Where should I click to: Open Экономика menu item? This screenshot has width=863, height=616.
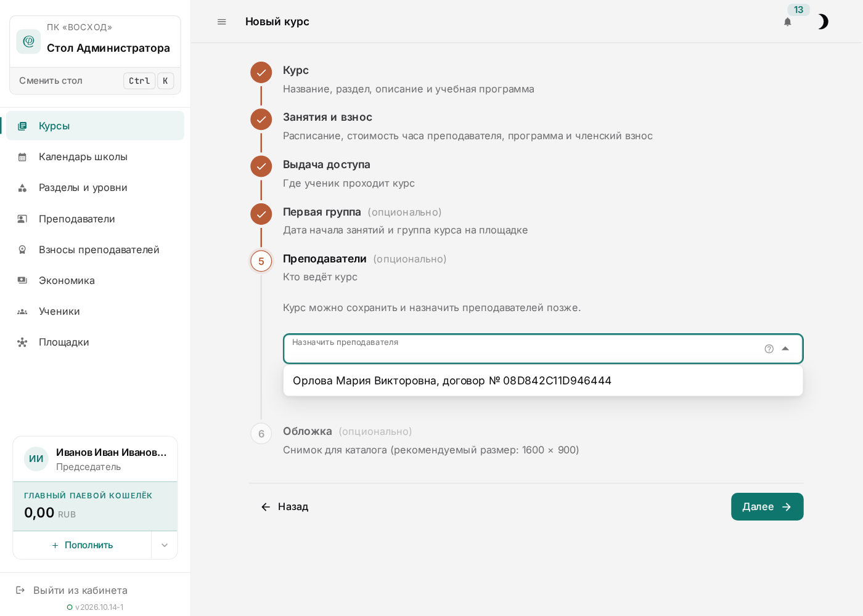pyautogui.click(x=96, y=280)
